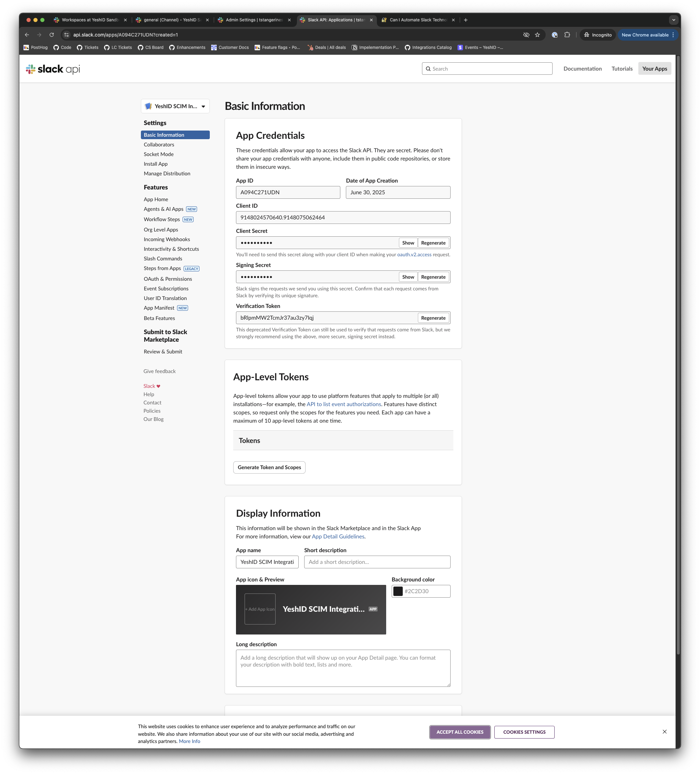Open API to list event authorizations link
Image resolution: width=700 pixels, height=774 pixels.
(x=344, y=404)
